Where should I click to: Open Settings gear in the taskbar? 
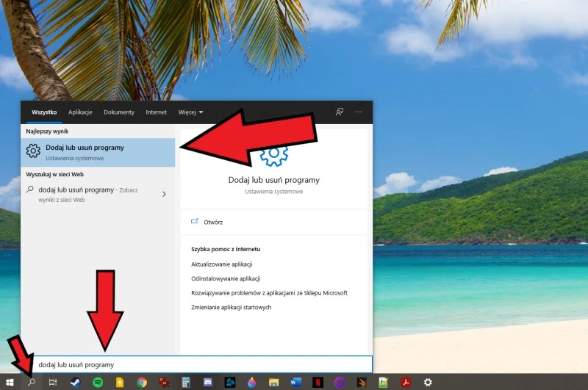(428, 382)
